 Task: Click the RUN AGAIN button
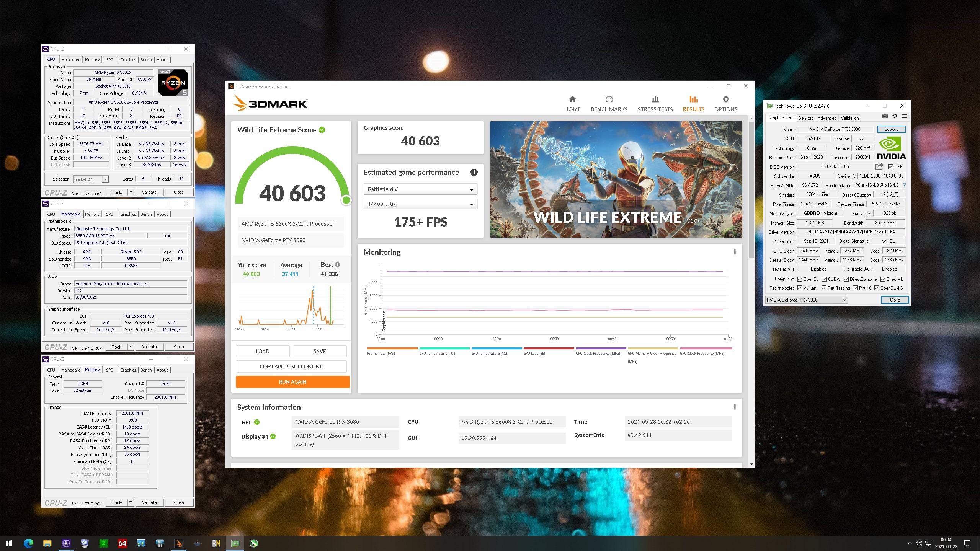pos(292,382)
